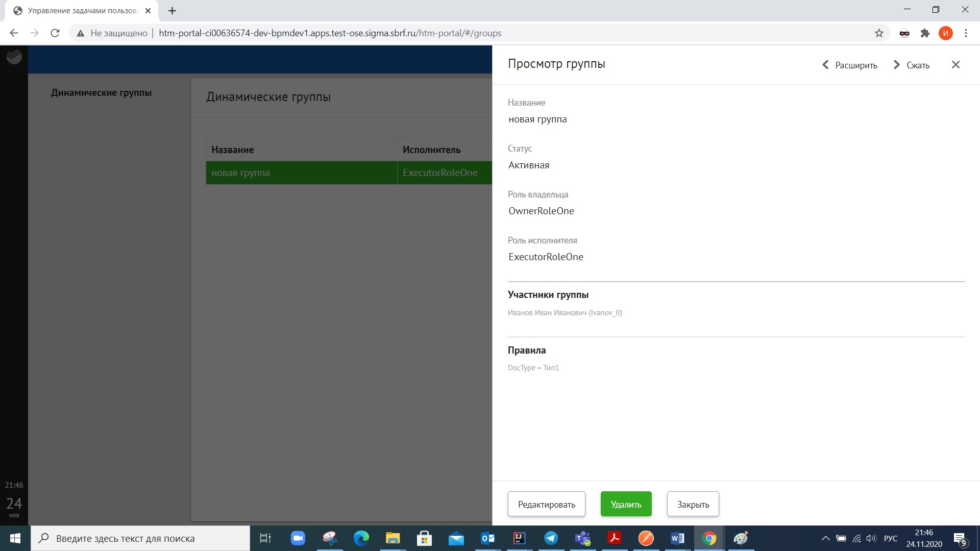This screenshot has height=551, width=980.
Task: Open Postman from the taskbar
Action: pyautogui.click(x=646, y=538)
